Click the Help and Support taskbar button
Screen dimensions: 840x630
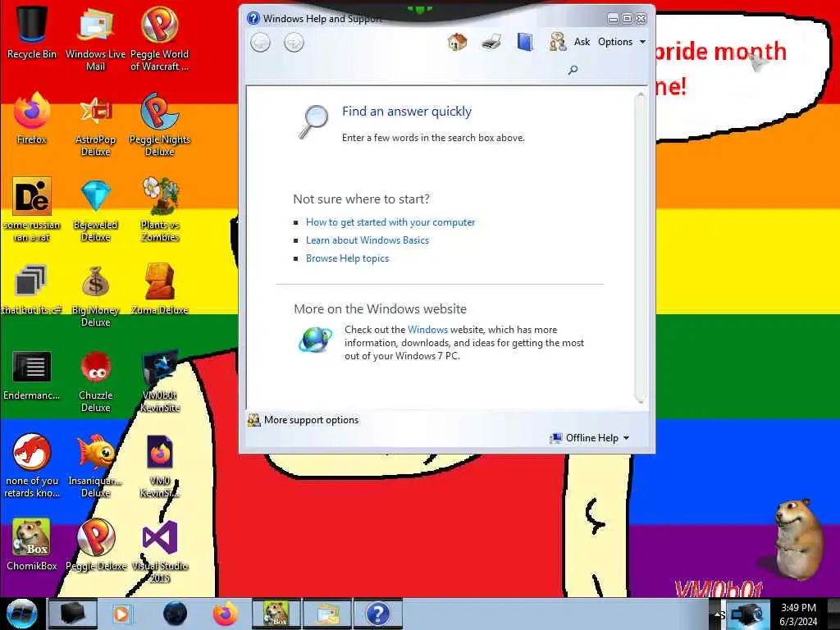[377, 614]
